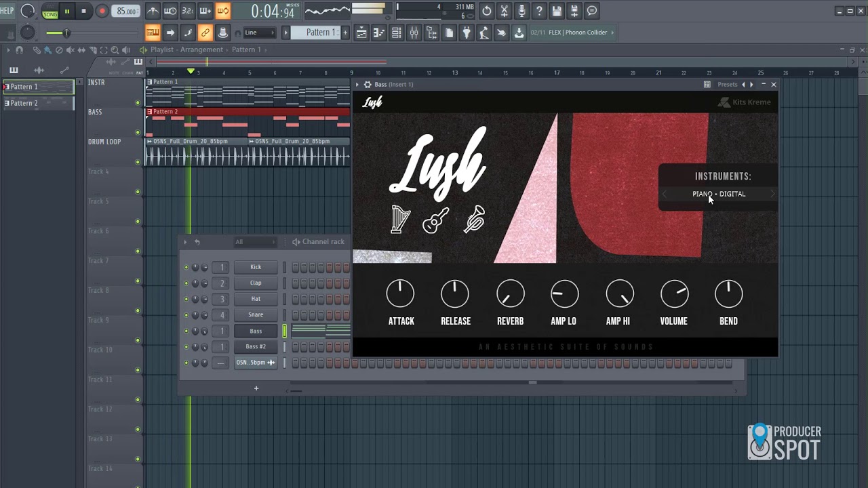Mute the Bass #2 channel LED
The width and height of the screenshot is (868, 488).
(186, 347)
